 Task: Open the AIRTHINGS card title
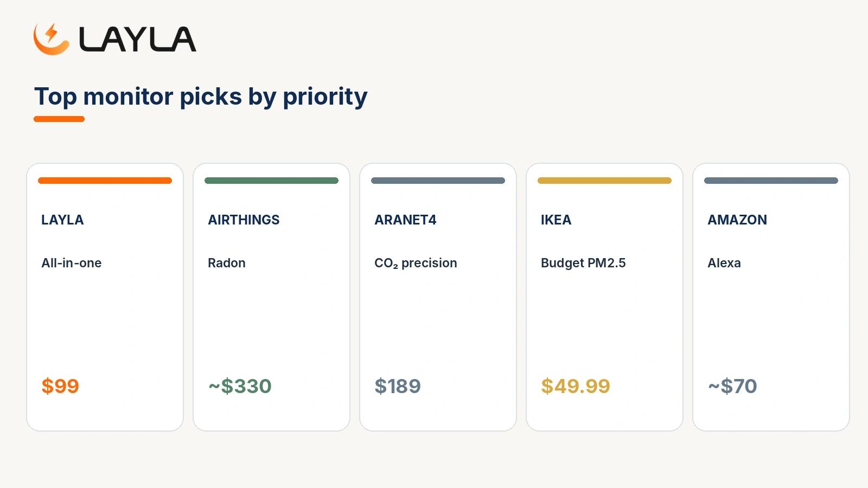click(x=244, y=220)
